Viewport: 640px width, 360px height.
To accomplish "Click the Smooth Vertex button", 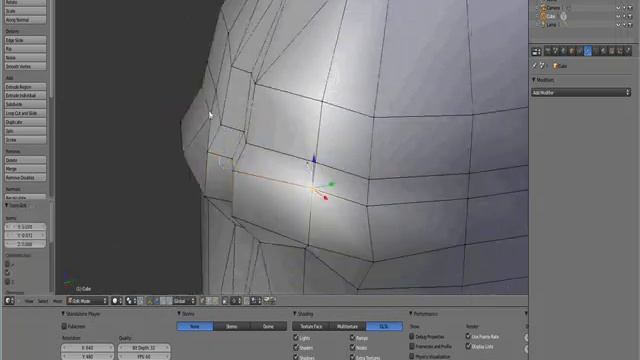I will coord(25,67).
